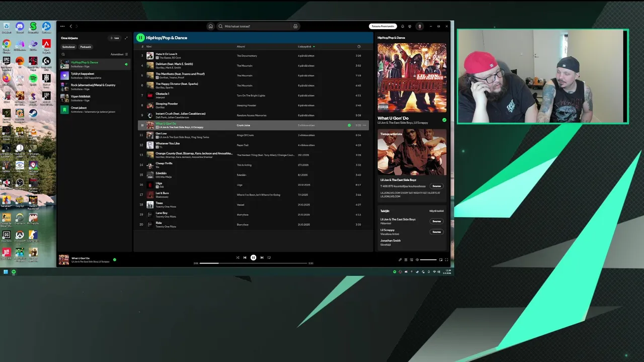
Task: Click Näytä kaikki credits link
Action: click(x=436, y=211)
